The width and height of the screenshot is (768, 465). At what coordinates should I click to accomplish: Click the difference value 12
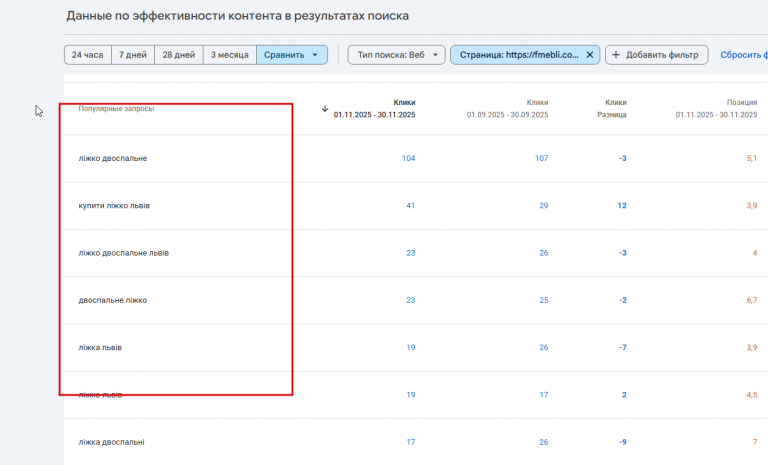pyautogui.click(x=622, y=205)
